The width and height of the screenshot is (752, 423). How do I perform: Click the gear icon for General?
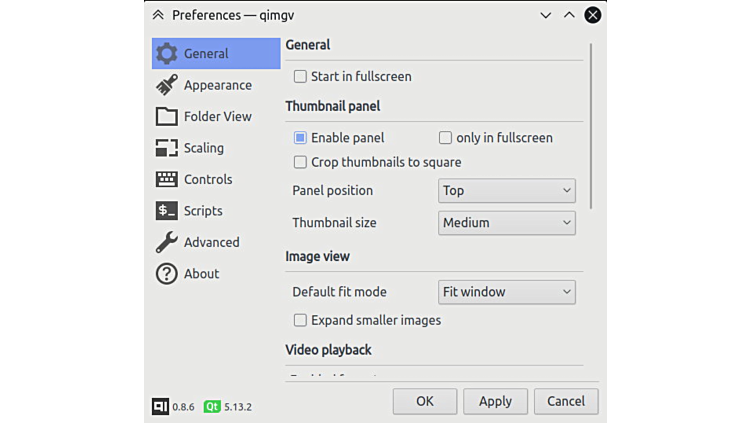click(167, 54)
